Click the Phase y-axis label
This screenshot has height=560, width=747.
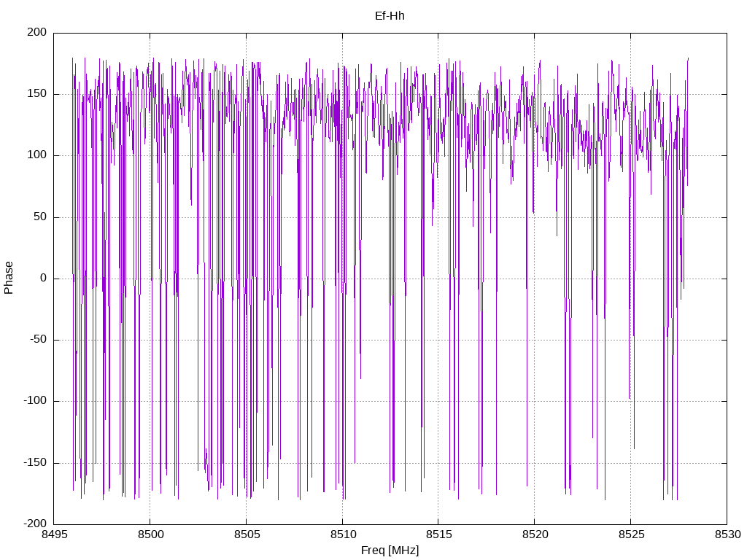(x=9, y=278)
